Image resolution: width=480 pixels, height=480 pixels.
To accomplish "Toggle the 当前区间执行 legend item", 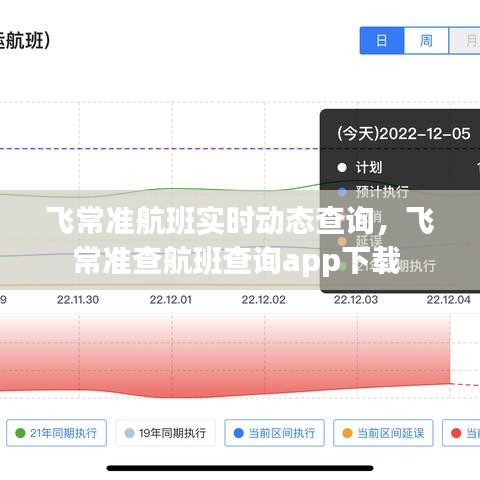I will (x=274, y=433).
